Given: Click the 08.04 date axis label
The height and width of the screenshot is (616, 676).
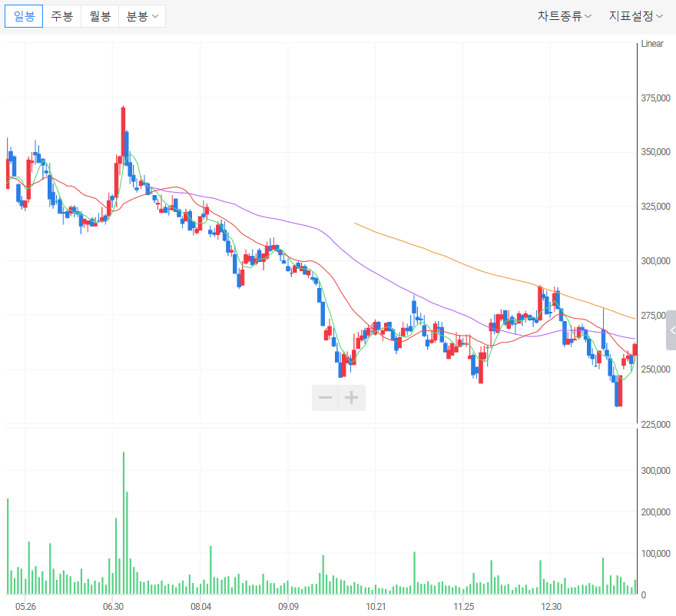Looking at the screenshot, I should [x=201, y=607].
